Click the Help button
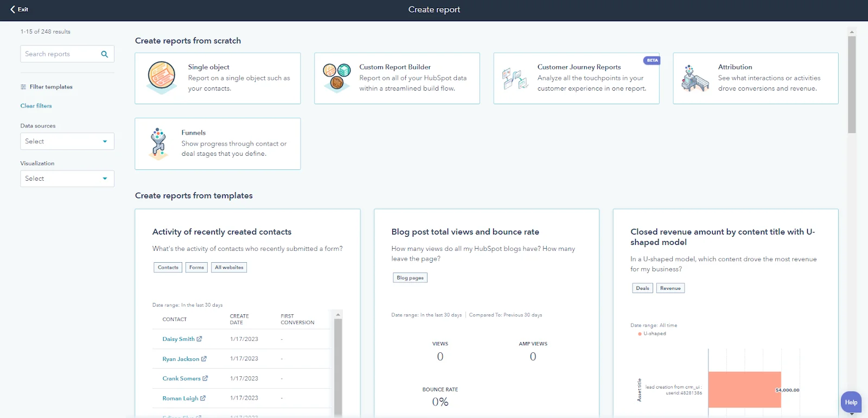The image size is (868, 418). click(851, 402)
